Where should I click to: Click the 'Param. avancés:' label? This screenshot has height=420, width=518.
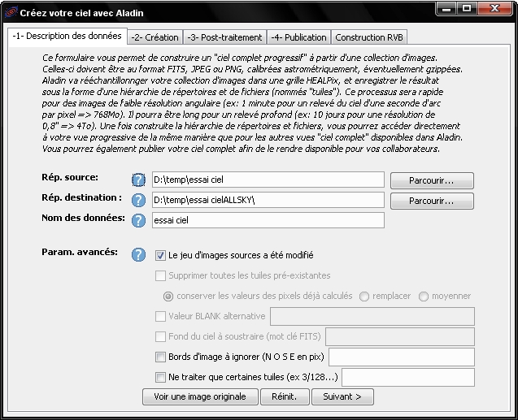tap(80, 253)
